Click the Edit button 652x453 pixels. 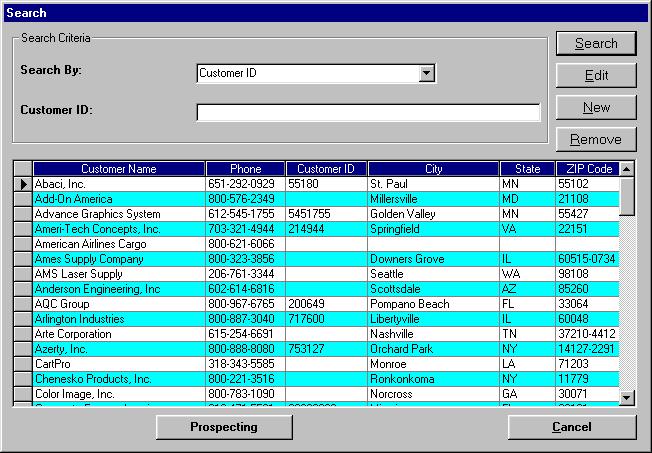coord(596,75)
